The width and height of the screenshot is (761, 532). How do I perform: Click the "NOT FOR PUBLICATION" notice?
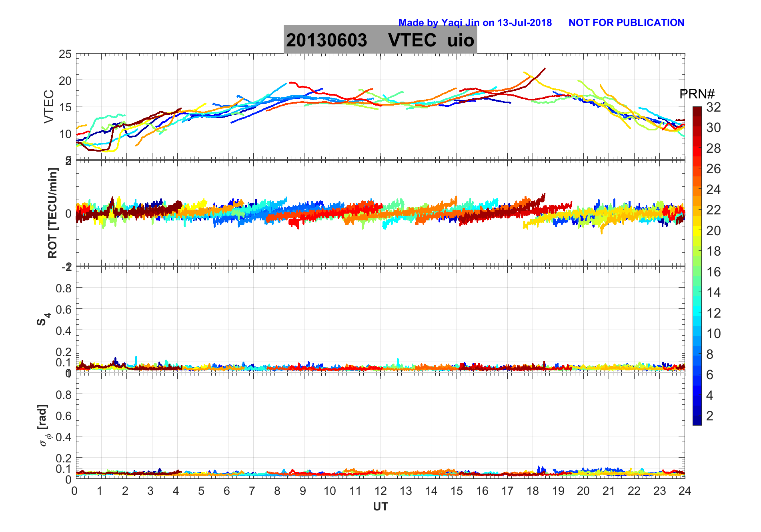pos(626,23)
